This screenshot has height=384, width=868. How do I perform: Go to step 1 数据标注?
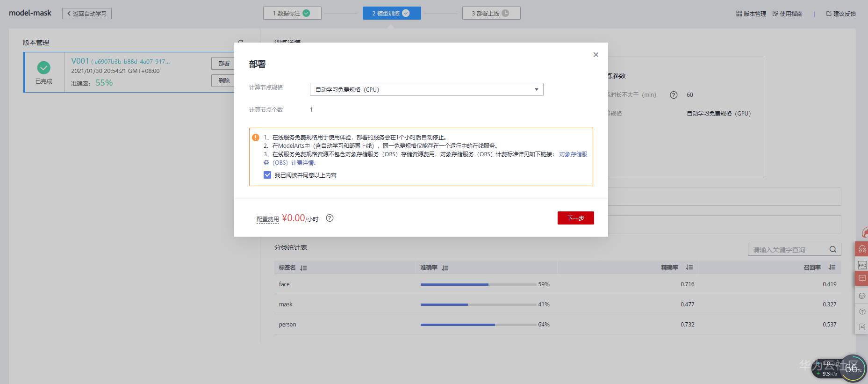[x=292, y=13]
